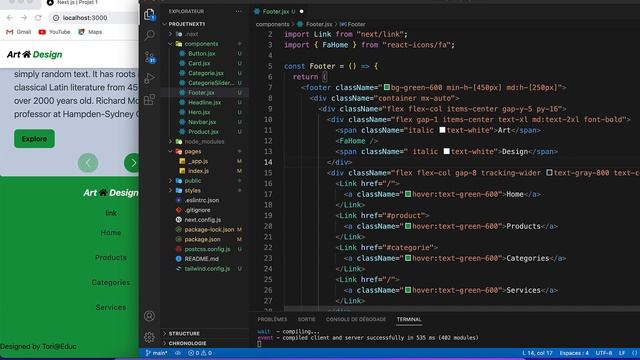Select the Footer.jsx editor tab

point(275,11)
